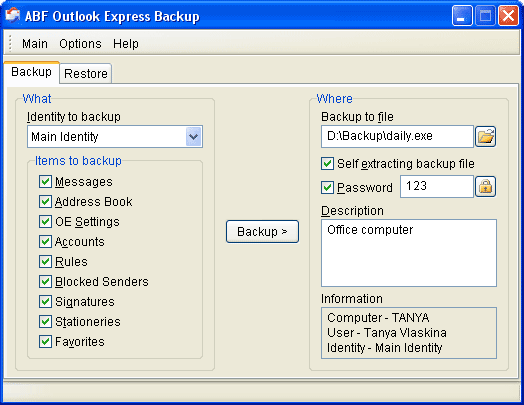Disable the Password checkbox
The height and width of the screenshot is (405, 524).
327,187
